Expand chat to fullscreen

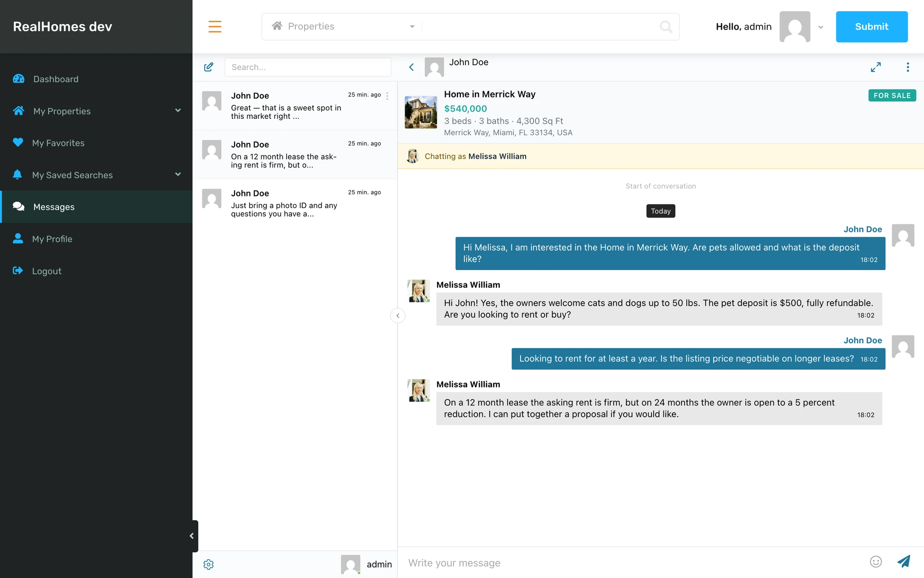(875, 67)
